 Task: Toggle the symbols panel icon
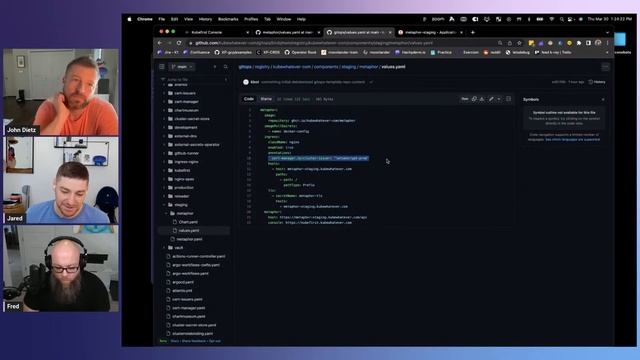point(509,99)
